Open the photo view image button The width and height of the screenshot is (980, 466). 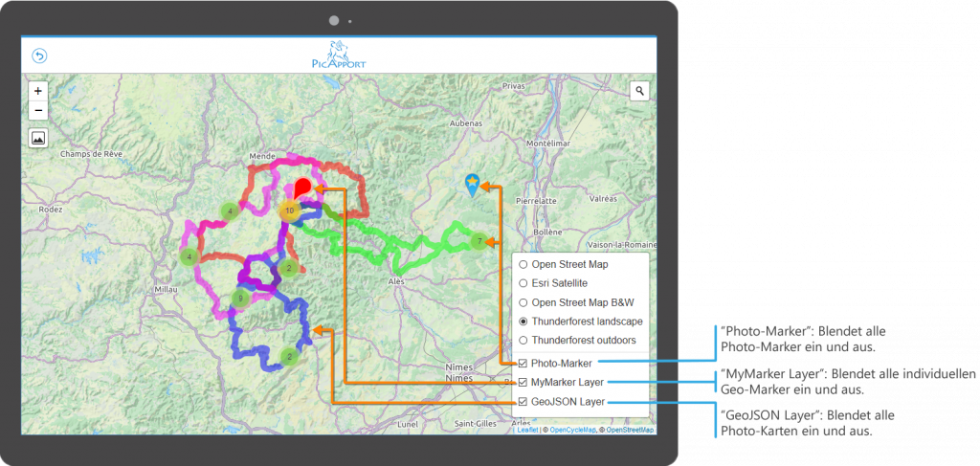tap(37, 138)
